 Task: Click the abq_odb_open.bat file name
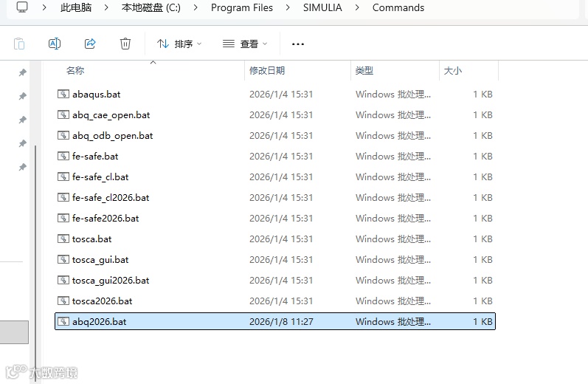[x=112, y=136]
